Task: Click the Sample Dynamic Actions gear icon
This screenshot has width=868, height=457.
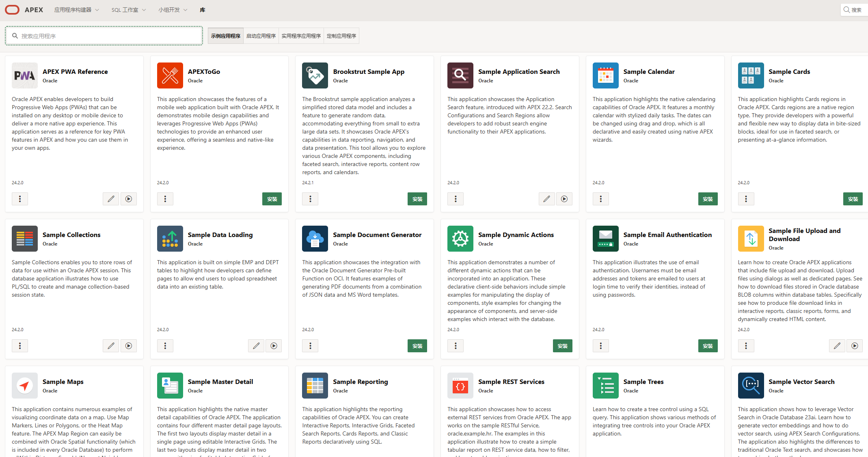Action: (x=460, y=239)
